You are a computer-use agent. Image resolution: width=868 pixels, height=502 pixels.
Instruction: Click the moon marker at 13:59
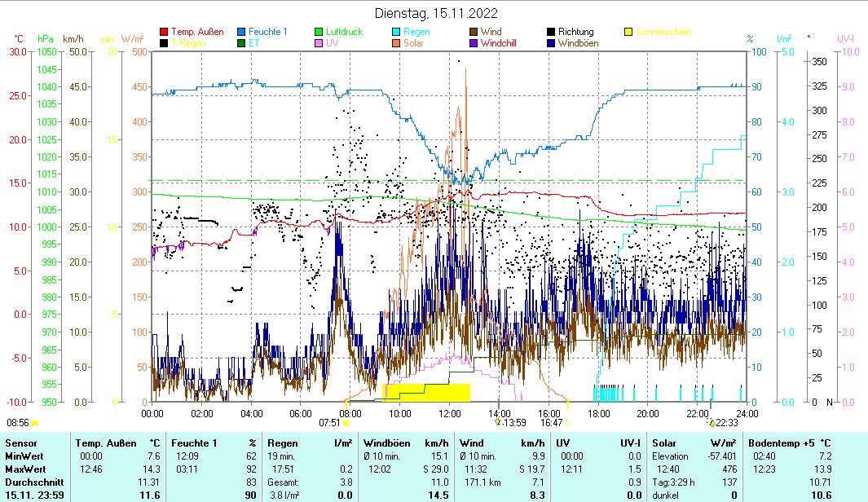[498, 422]
